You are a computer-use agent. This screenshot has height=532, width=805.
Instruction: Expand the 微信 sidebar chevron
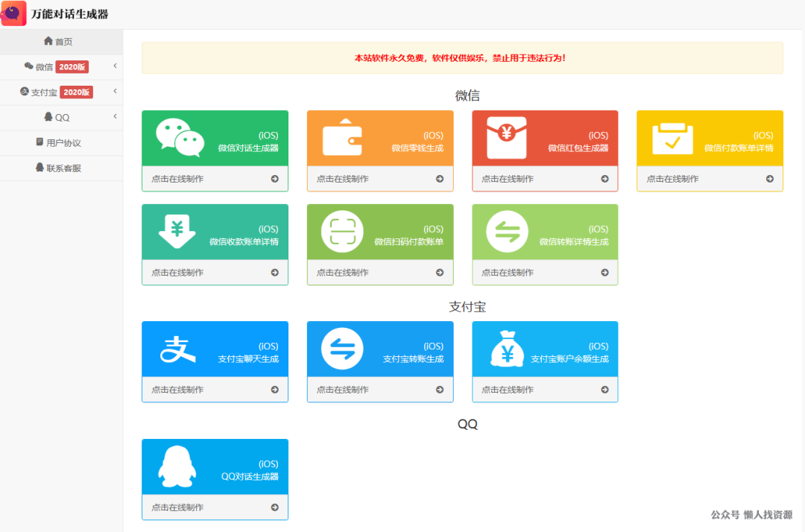tap(115, 66)
